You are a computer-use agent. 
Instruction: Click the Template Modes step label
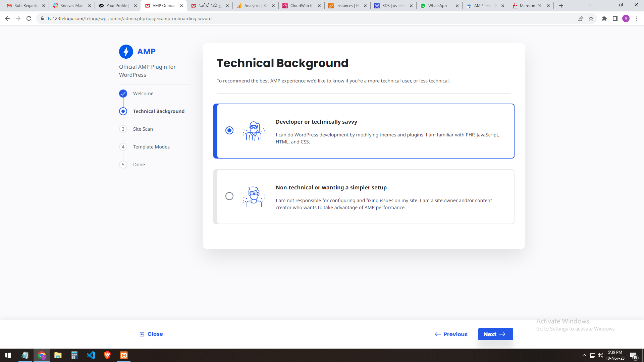point(151,147)
